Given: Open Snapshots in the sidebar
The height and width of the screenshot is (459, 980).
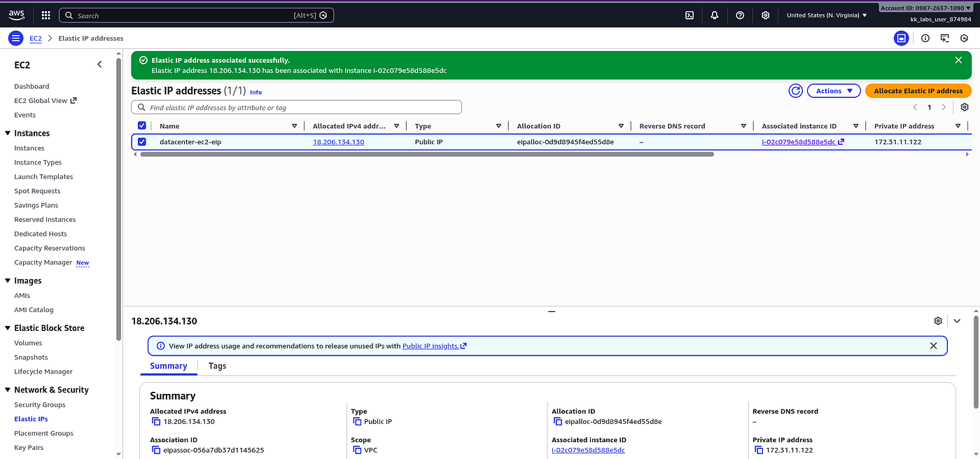Looking at the screenshot, I should (x=31, y=357).
